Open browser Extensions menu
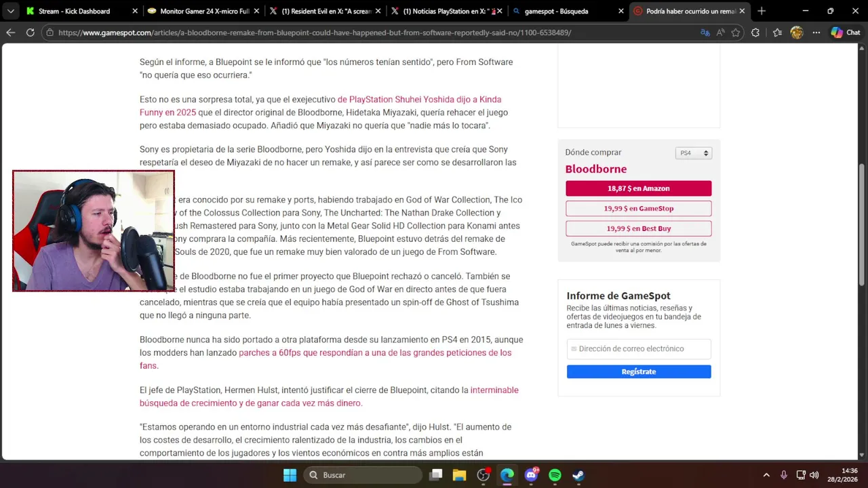The width and height of the screenshot is (868, 488). point(755,33)
